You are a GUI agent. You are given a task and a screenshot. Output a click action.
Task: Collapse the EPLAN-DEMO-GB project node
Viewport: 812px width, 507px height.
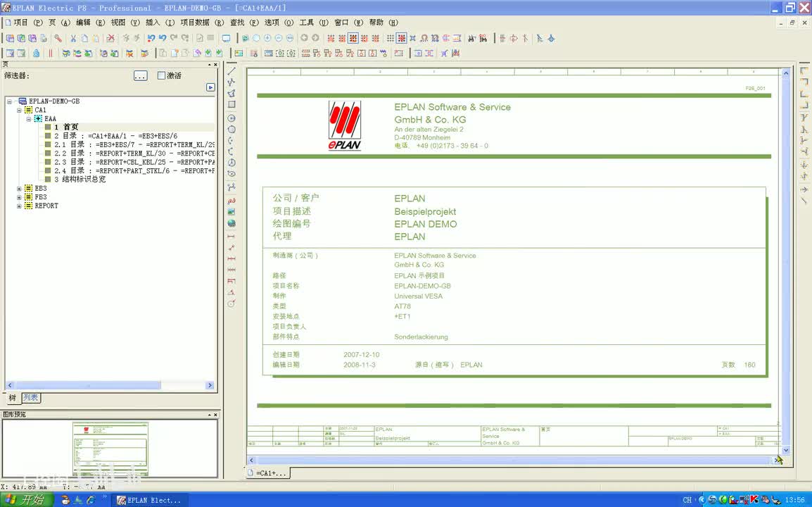point(9,101)
